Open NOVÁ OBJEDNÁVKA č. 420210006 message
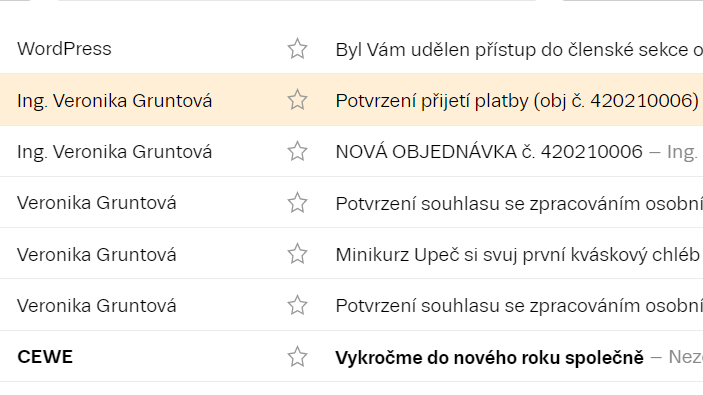The height and width of the screenshot is (395, 703). click(489, 152)
